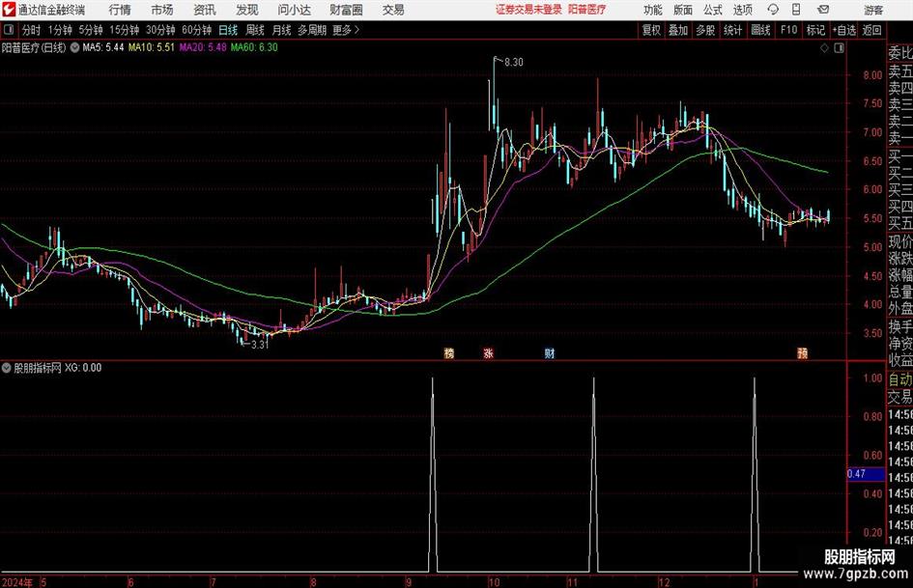Open the customer service headset icon
This screenshot has width=913, height=588.
[x=773, y=10]
